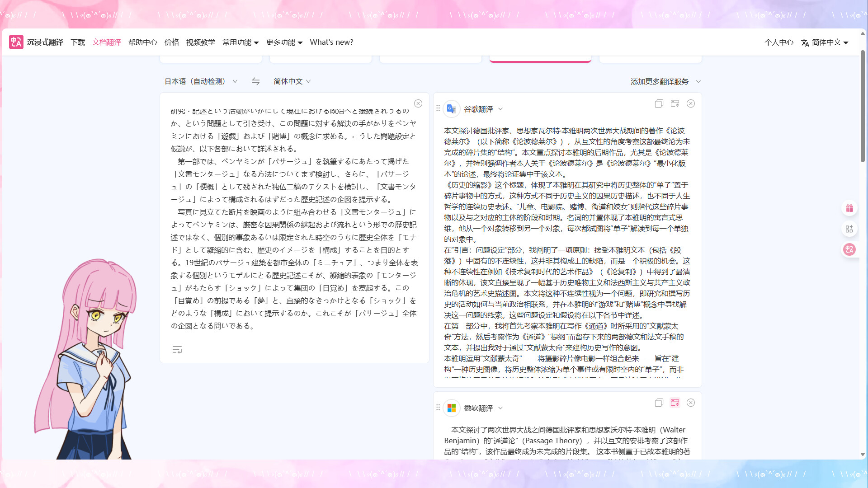Toggle line-break handling in the source text panel
The height and width of the screenshot is (488, 868).
pos(177,349)
